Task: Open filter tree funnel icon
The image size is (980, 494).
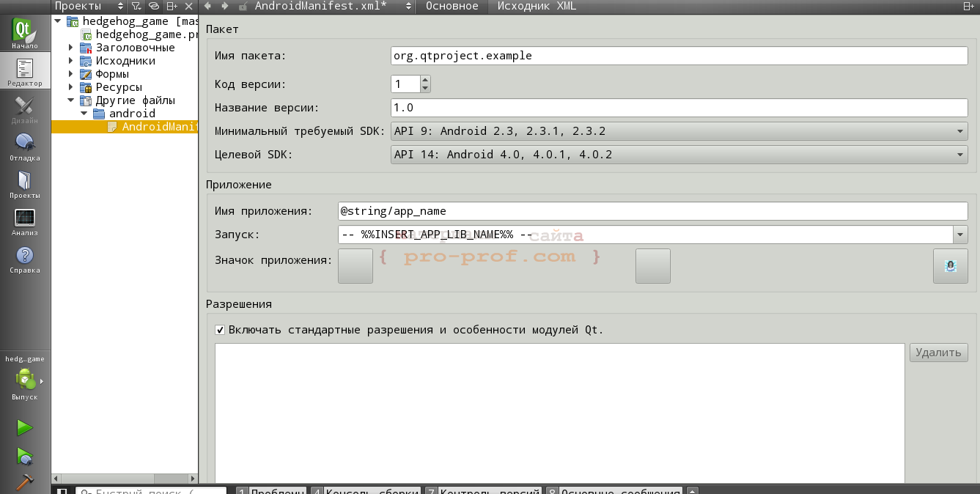Action: click(136, 6)
